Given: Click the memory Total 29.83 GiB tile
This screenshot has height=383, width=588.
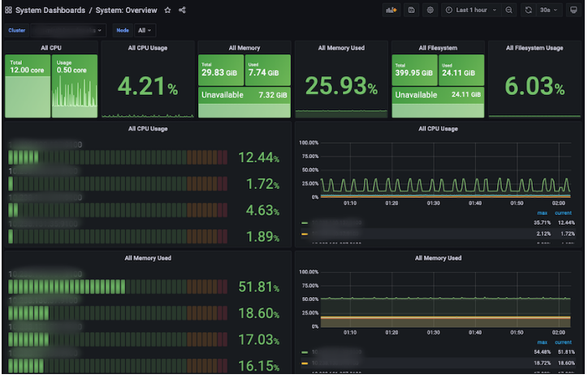Looking at the screenshot, I should pyautogui.click(x=221, y=70).
